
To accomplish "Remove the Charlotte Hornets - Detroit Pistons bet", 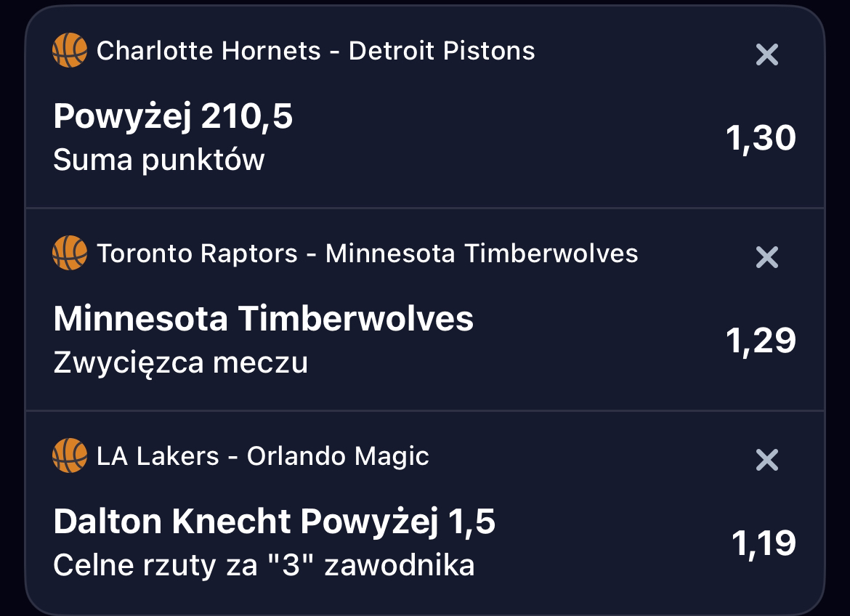I will click(766, 54).
